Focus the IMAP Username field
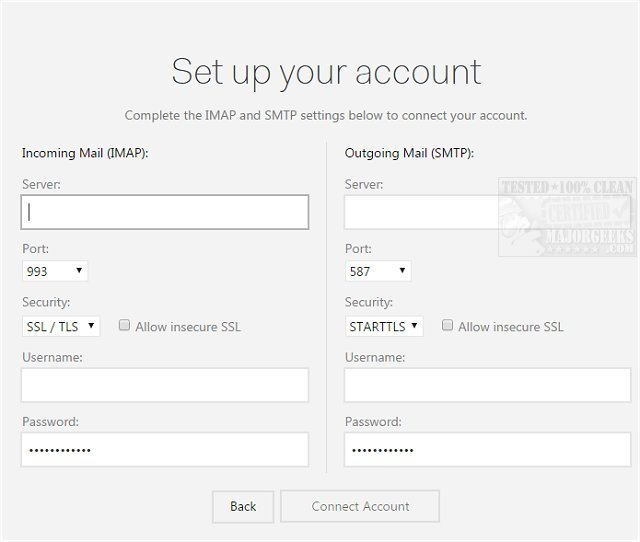Screen dimensions: 640x542 coord(165,385)
